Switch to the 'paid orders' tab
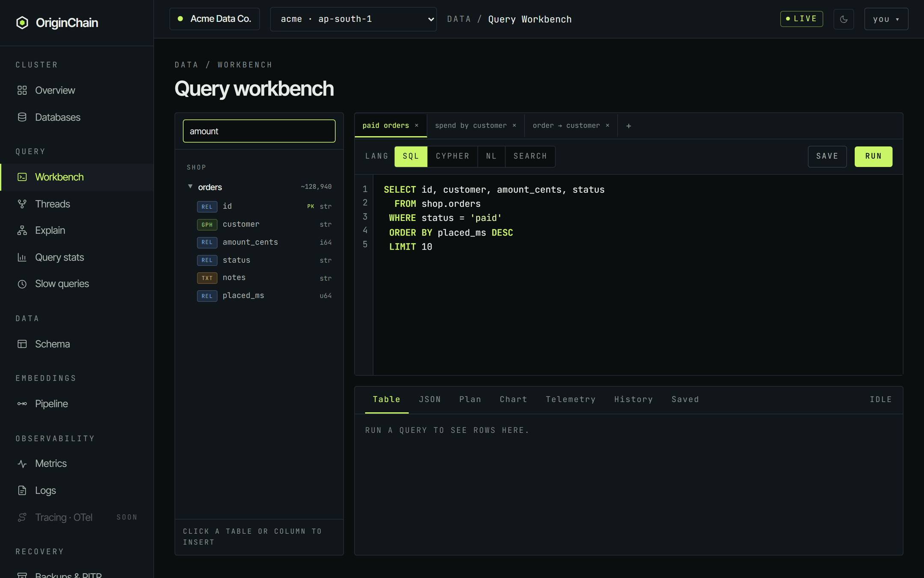924x578 pixels. pyautogui.click(x=385, y=125)
